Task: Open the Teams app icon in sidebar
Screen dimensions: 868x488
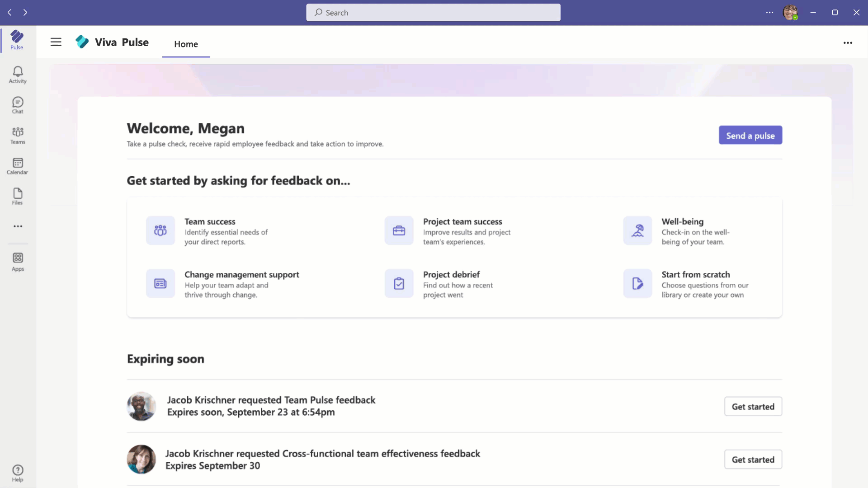Action: tap(17, 135)
